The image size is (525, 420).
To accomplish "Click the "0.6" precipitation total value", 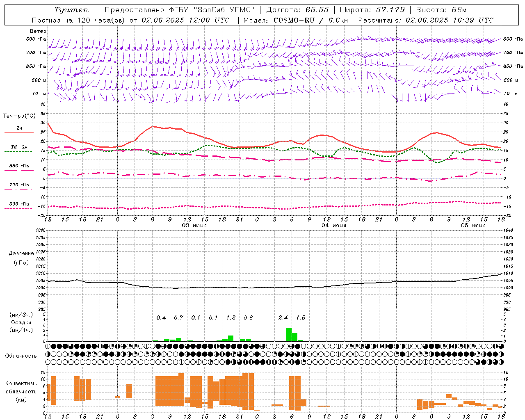I will pyautogui.click(x=248, y=317).
